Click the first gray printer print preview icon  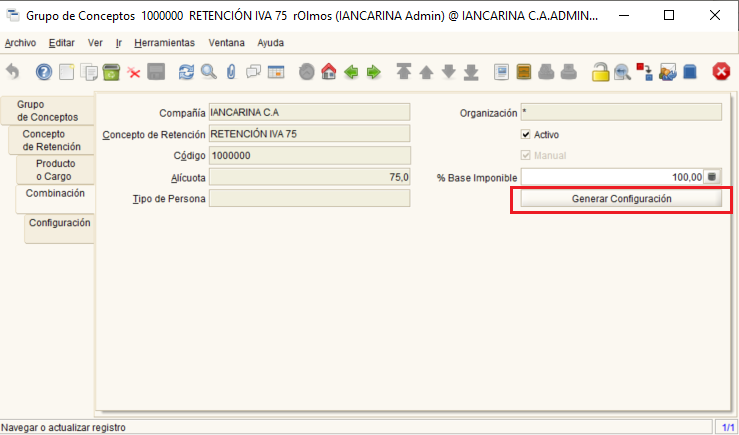546,72
